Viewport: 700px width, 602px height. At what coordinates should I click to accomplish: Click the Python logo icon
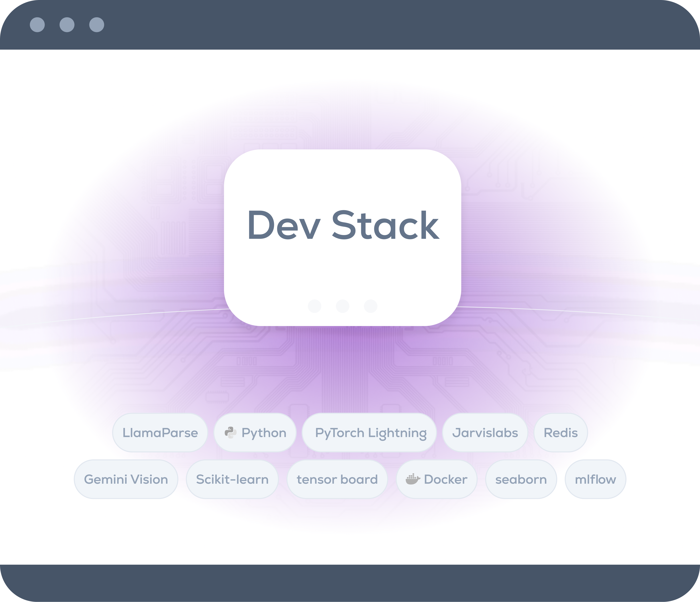point(231,432)
